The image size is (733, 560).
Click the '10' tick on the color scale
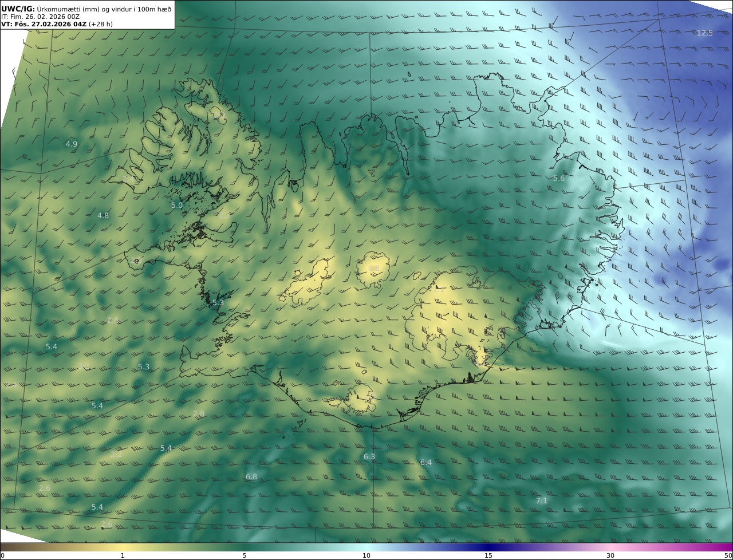tap(366, 555)
